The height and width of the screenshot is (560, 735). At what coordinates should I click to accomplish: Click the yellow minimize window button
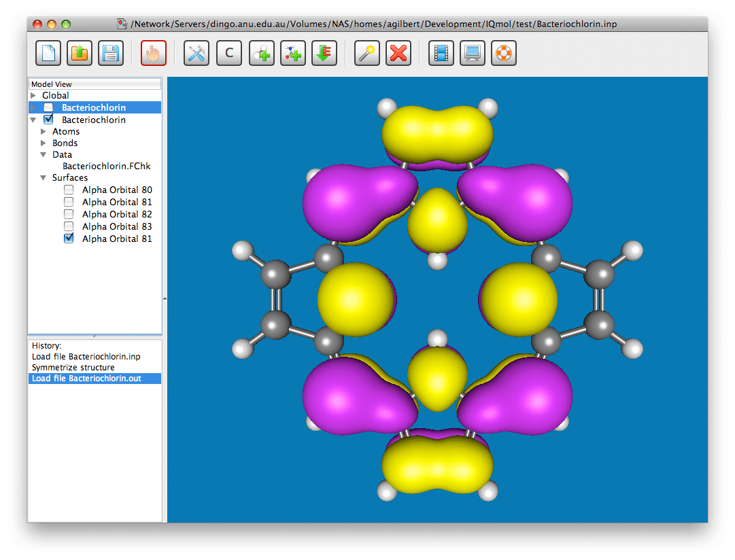(52, 24)
